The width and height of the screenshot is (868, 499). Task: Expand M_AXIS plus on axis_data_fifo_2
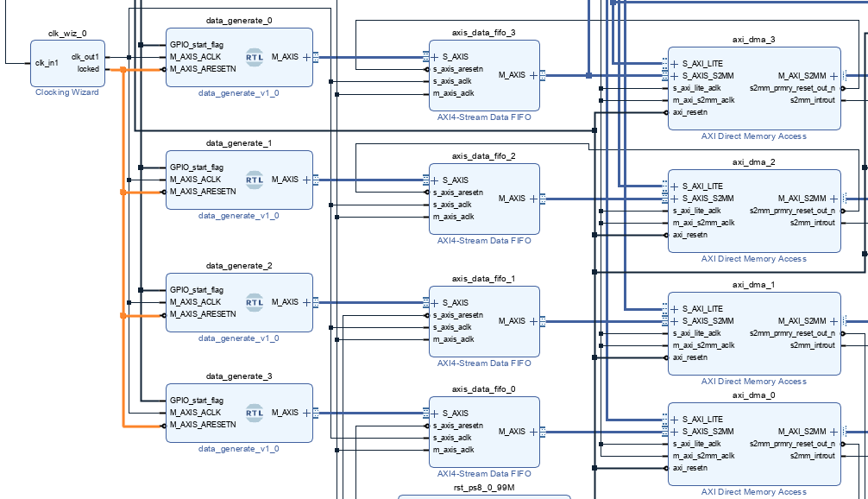point(533,199)
